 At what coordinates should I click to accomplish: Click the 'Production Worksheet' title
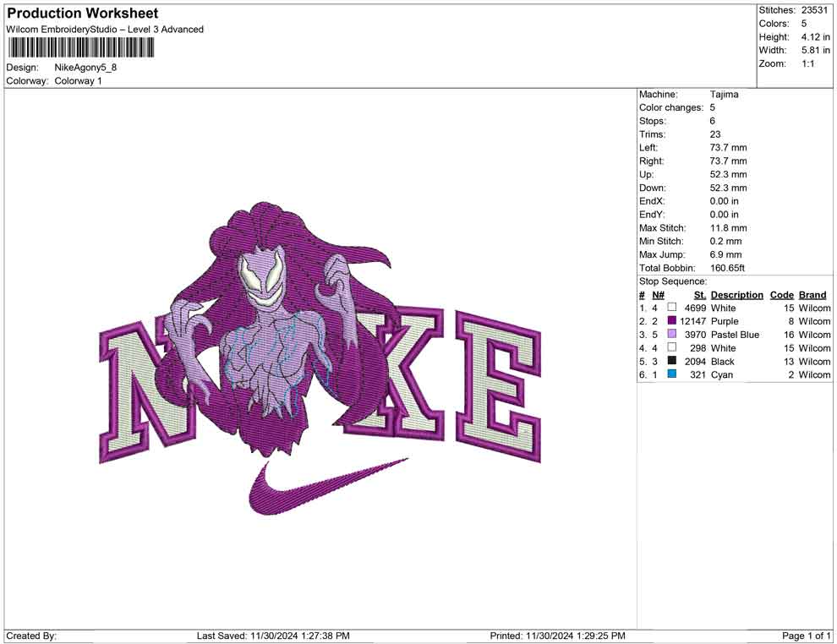(83, 14)
